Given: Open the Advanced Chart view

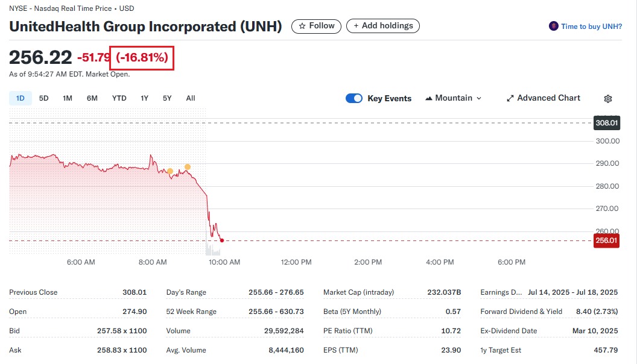Looking at the screenshot, I should (x=543, y=98).
